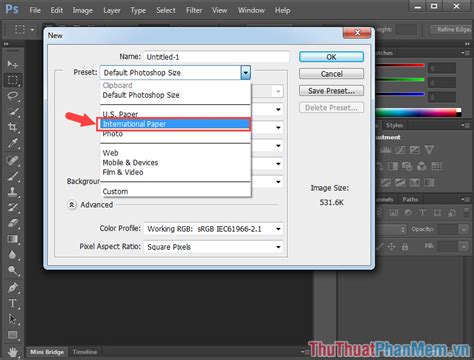This screenshot has height=360, width=474.
Task: Select the Horizontal Type tool
Action: [x=13, y=303]
